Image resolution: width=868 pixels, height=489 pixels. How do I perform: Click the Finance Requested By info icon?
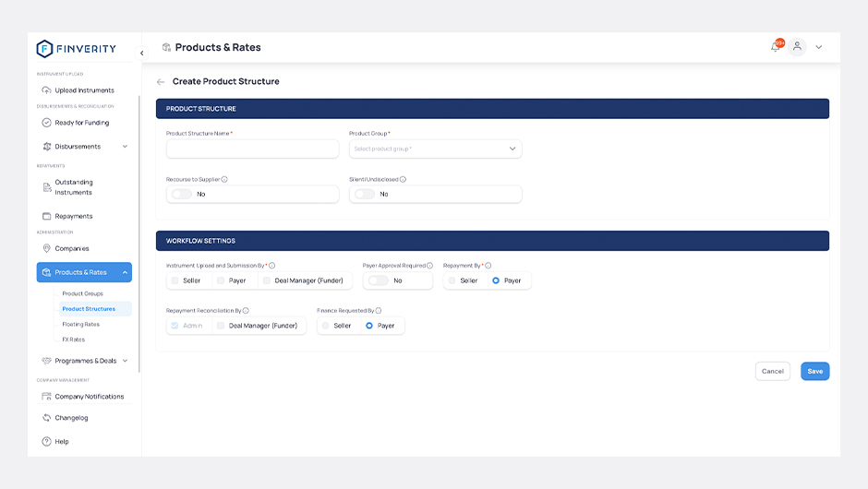click(x=379, y=311)
